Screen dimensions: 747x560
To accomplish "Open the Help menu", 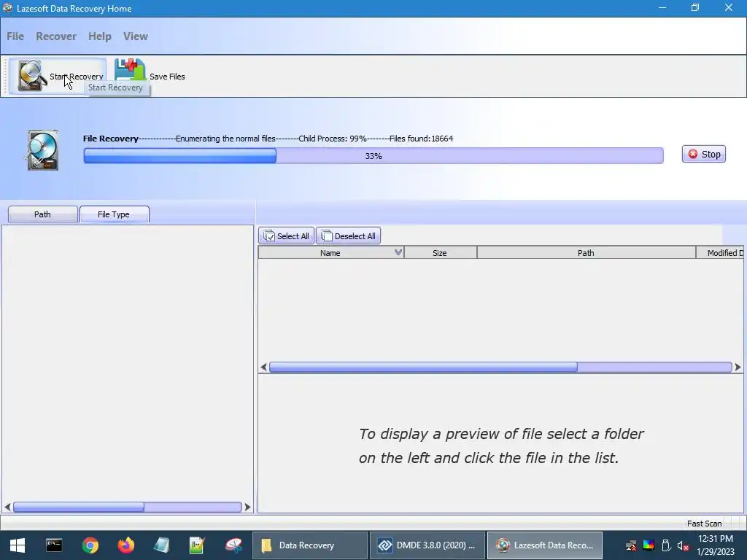I will click(x=99, y=36).
